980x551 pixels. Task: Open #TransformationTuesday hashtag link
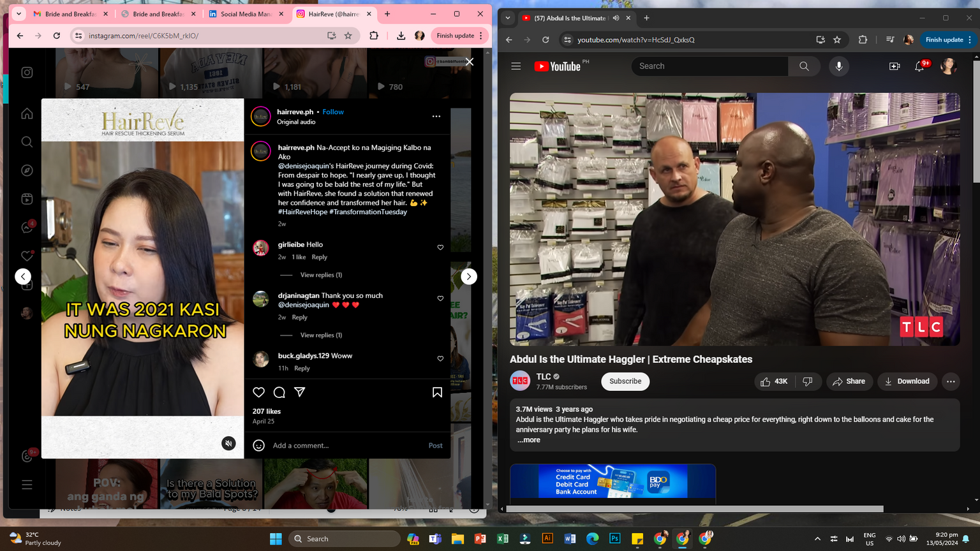pyautogui.click(x=368, y=212)
